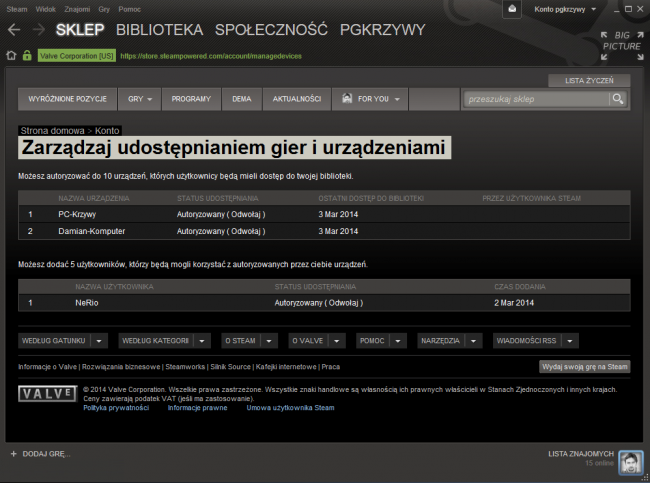Open Rozwiązania biznesowe footer link

121,367
